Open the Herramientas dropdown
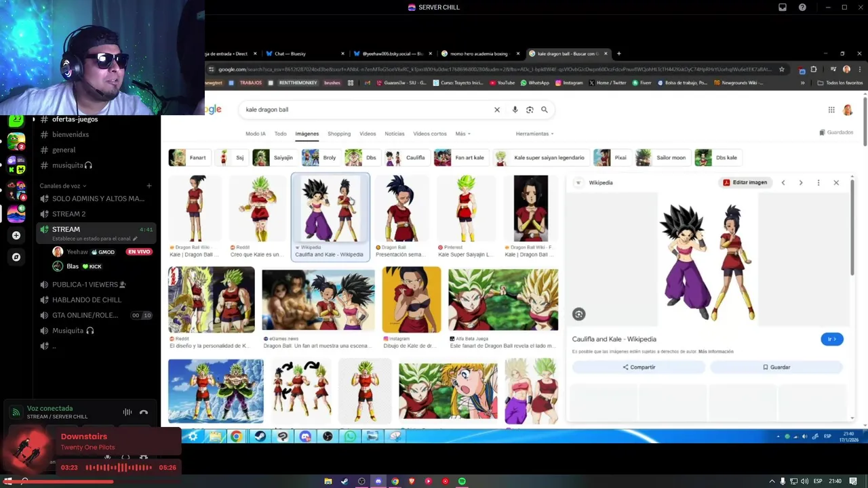Screen dimensions: 868x488 click(534, 134)
